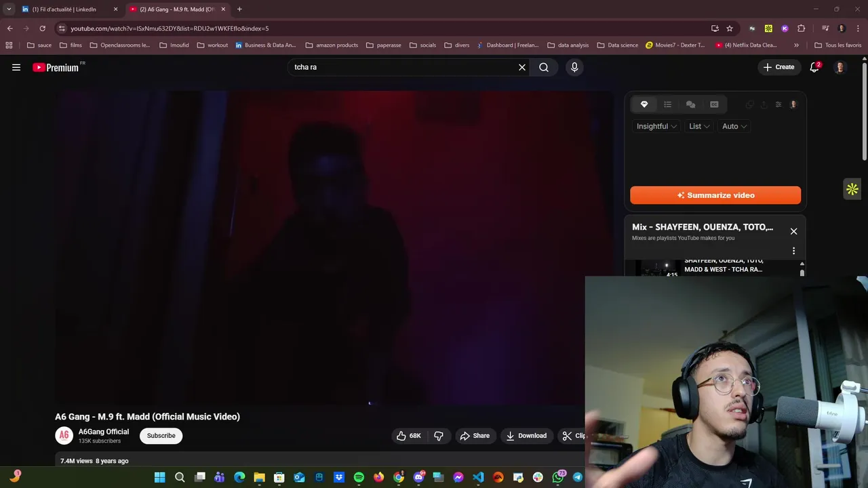
Task: Dislike the video
Action: point(439,436)
